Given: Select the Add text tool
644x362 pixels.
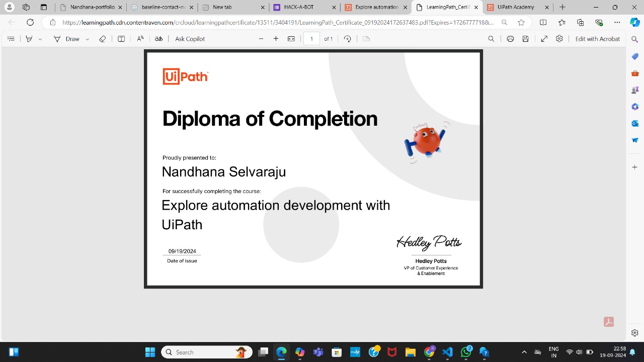Looking at the screenshot, I should [x=121, y=39].
